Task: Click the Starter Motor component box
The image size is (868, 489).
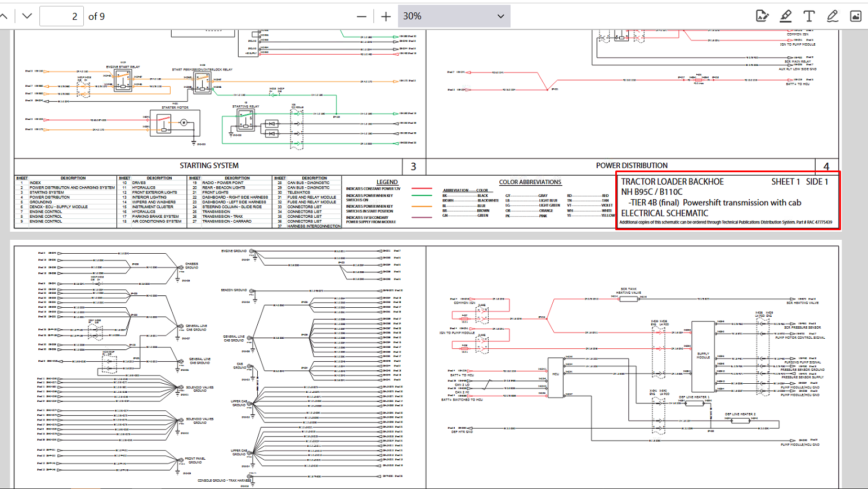Action: pyautogui.click(x=175, y=123)
